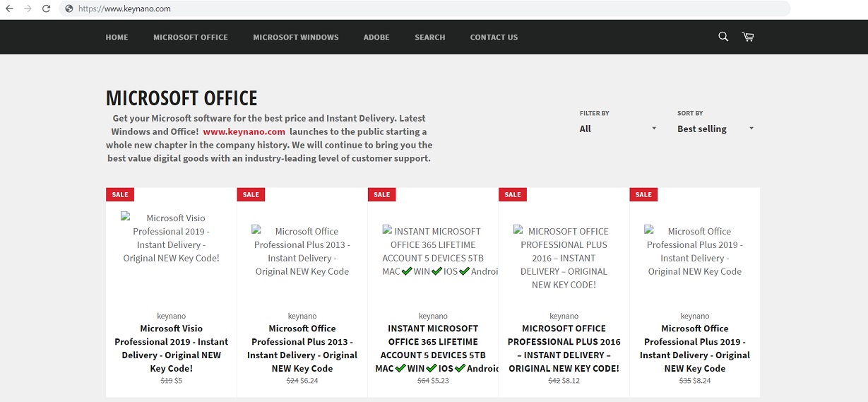Click keynano vendor under Office 2019
The width and height of the screenshot is (868, 402).
(695, 316)
